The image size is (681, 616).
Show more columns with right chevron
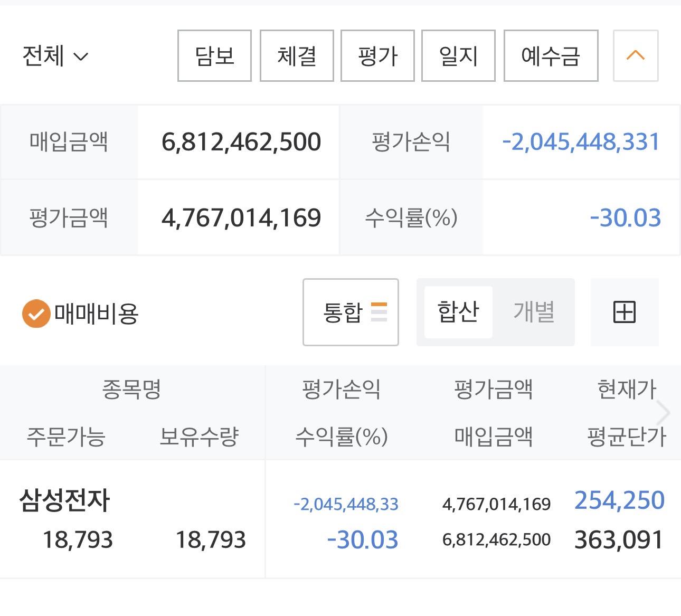coord(663,413)
